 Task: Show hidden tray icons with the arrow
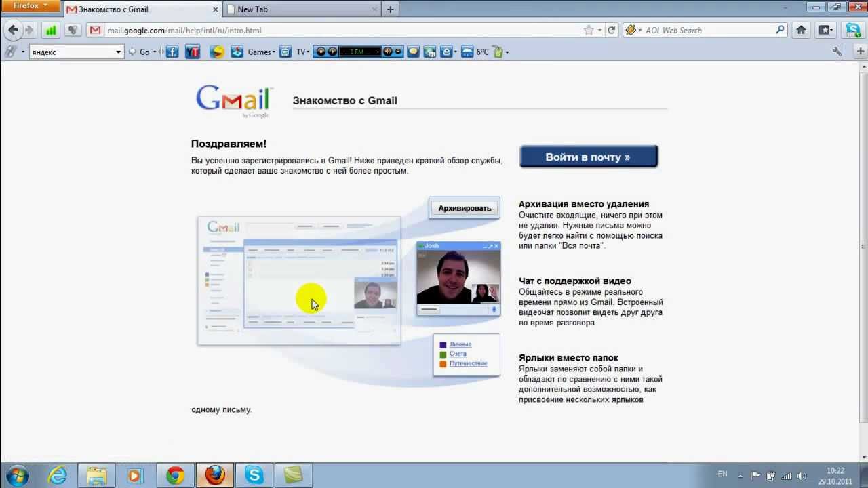tap(741, 475)
